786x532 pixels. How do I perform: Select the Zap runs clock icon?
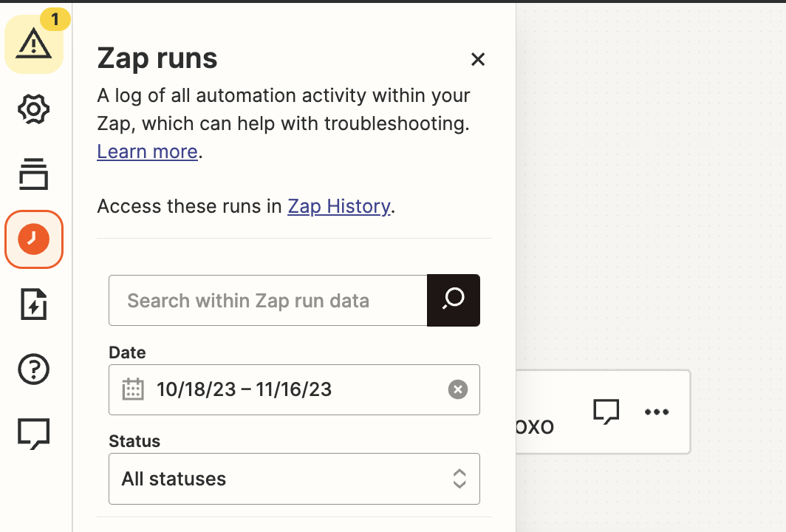click(x=33, y=239)
